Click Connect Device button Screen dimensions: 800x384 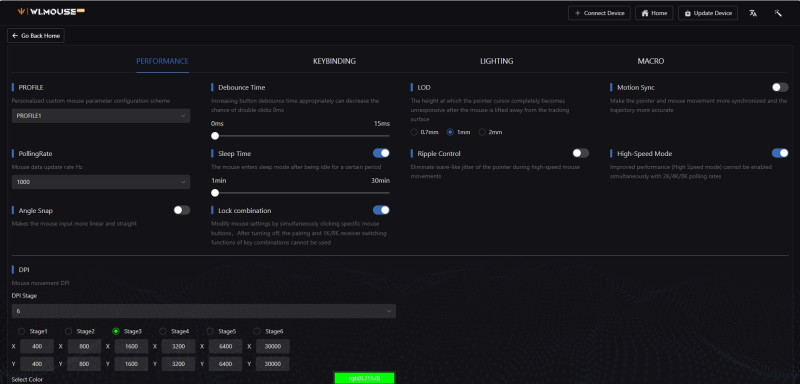[x=599, y=13]
